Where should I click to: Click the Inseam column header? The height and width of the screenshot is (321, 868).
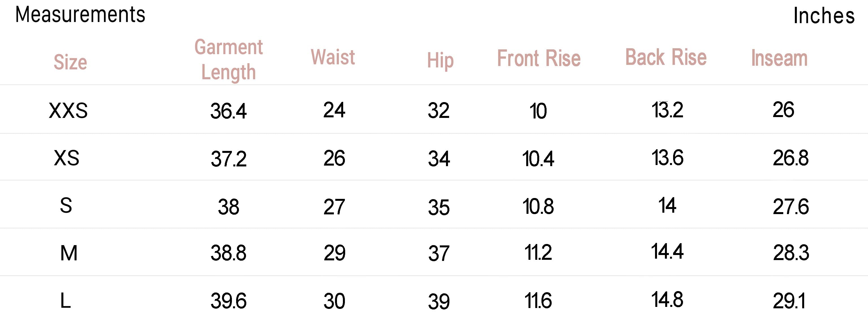point(779,58)
